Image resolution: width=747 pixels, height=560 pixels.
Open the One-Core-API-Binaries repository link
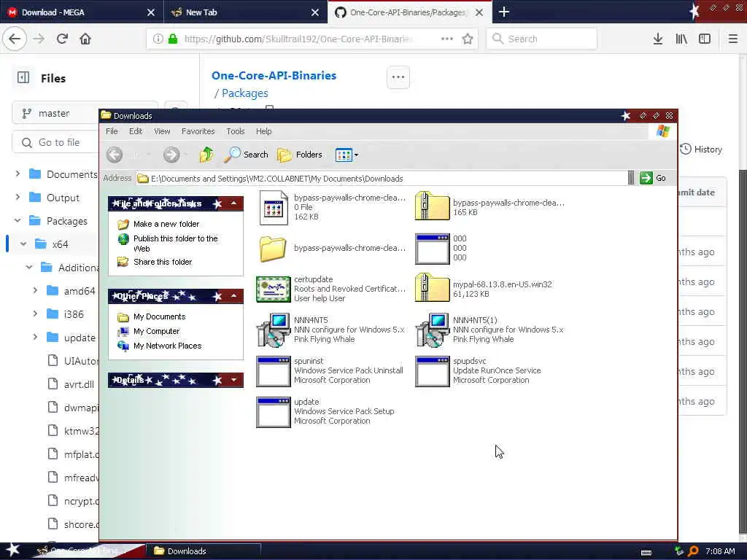point(274,75)
